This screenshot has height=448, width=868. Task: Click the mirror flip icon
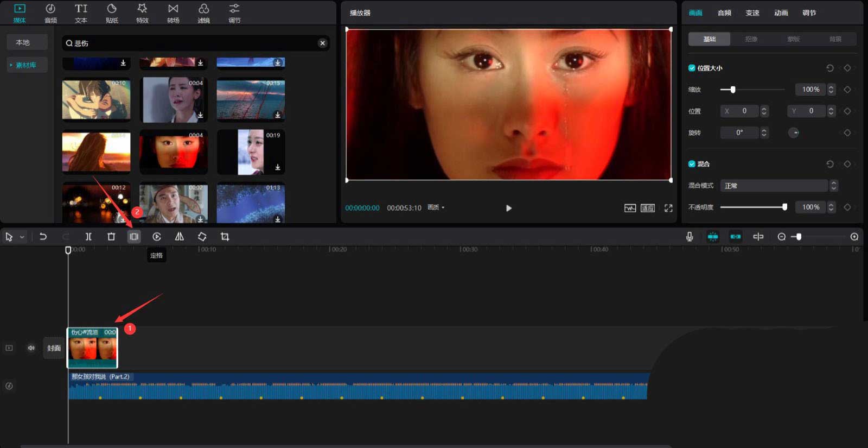tap(179, 237)
